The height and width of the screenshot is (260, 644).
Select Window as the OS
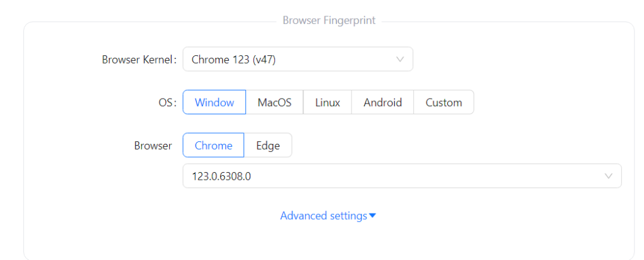[x=214, y=102]
